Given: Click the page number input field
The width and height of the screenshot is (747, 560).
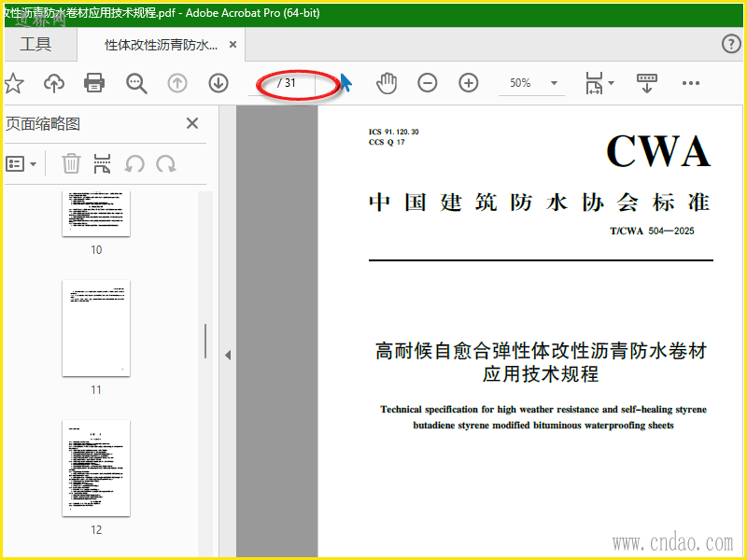Looking at the screenshot, I should coord(261,83).
